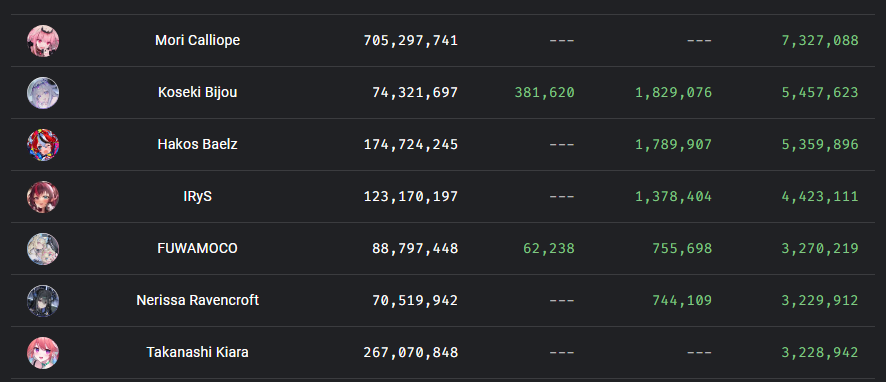Viewport: 886px width, 382px height.
Task: Click the Koseki Bijou name link
Action: [197, 93]
